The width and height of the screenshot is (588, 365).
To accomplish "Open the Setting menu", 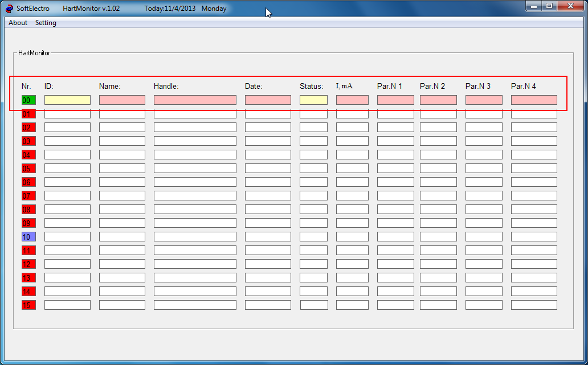I will click(x=46, y=23).
